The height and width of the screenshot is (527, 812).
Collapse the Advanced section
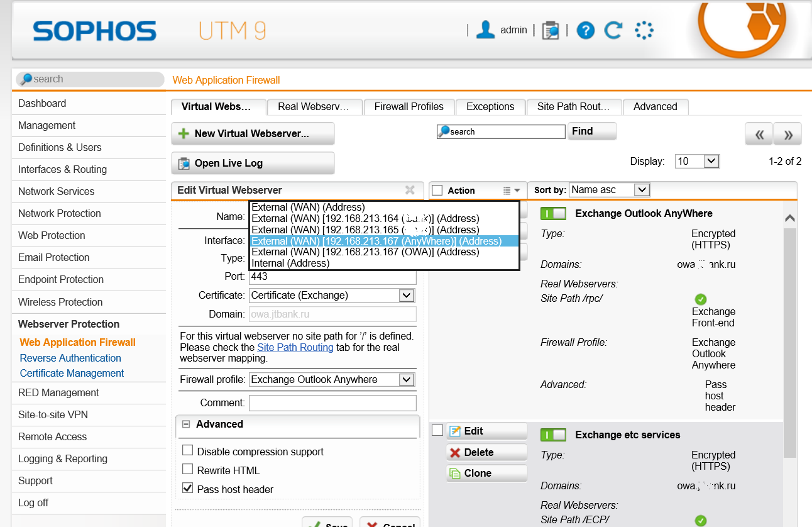(186, 424)
